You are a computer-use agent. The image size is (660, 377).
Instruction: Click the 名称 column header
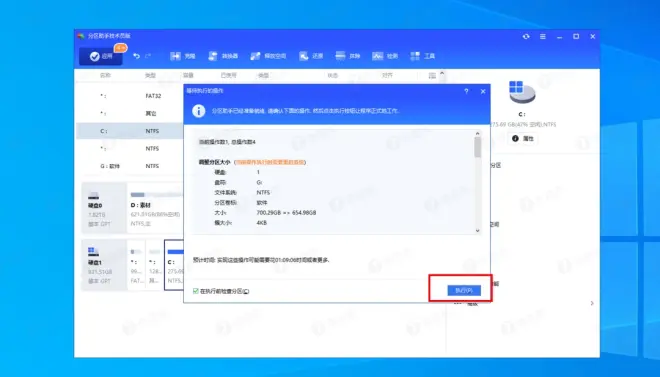[x=105, y=75]
